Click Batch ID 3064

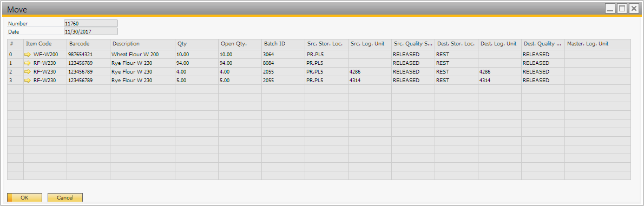(283, 55)
